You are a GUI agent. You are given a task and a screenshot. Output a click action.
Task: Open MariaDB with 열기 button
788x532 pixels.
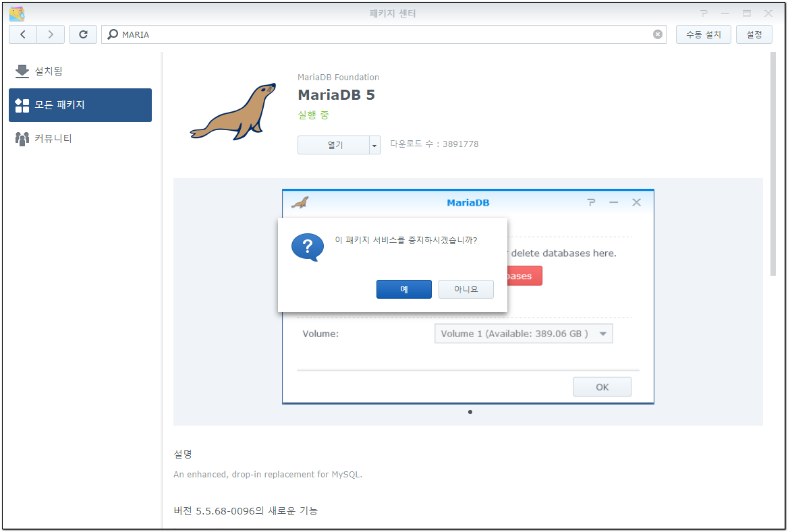point(334,145)
